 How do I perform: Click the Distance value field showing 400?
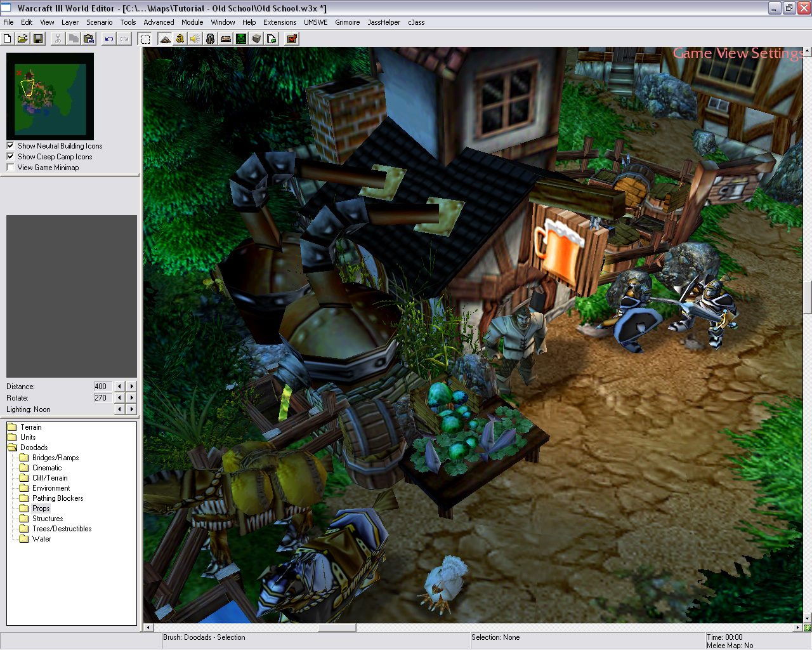tap(102, 387)
